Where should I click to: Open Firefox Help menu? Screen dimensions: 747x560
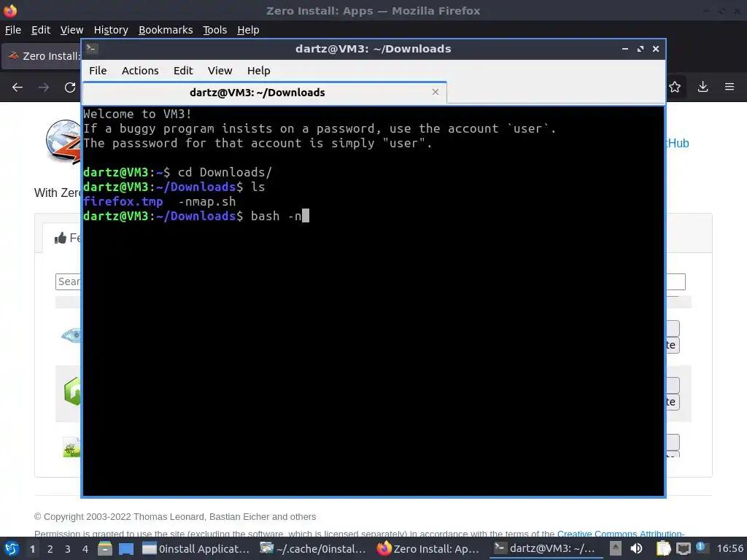248,30
